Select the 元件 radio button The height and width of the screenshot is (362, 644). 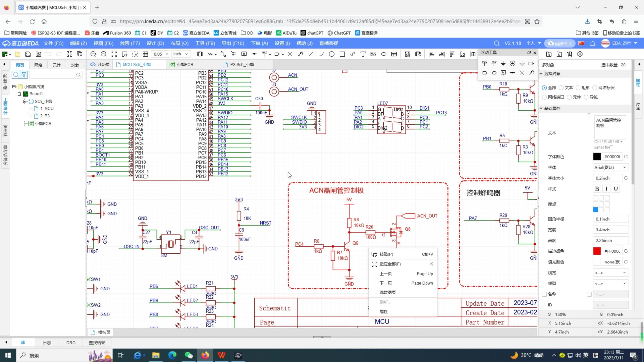[x=570, y=97]
